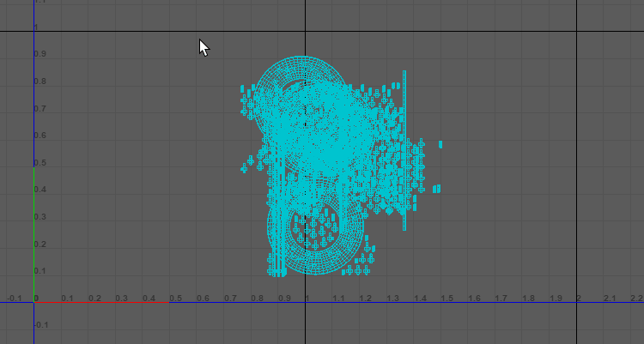Click the 0.2 label on vertical V axis

(40, 244)
